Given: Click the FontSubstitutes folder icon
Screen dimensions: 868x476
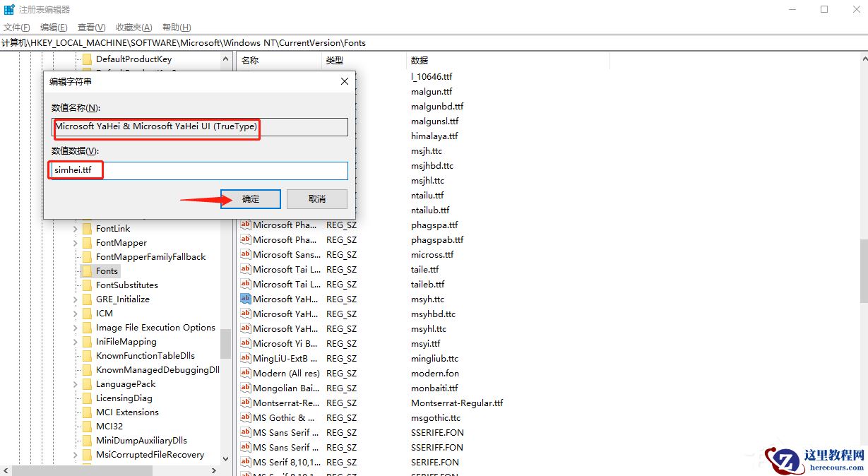Looking at the screenshot, I should pos(88,285).
